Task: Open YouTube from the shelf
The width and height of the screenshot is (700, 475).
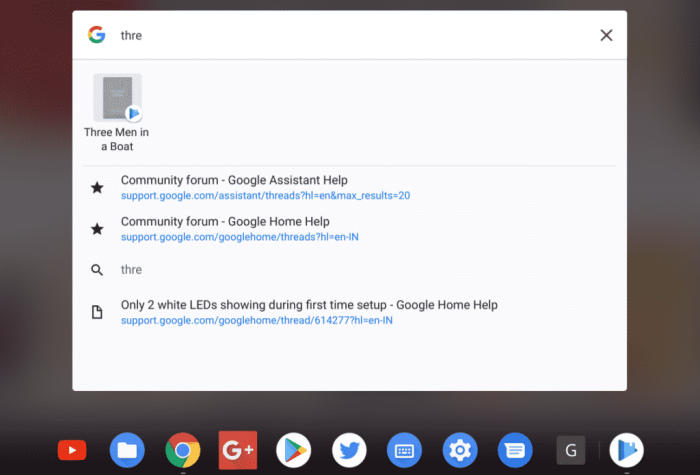Action: (x=72, y=450)
